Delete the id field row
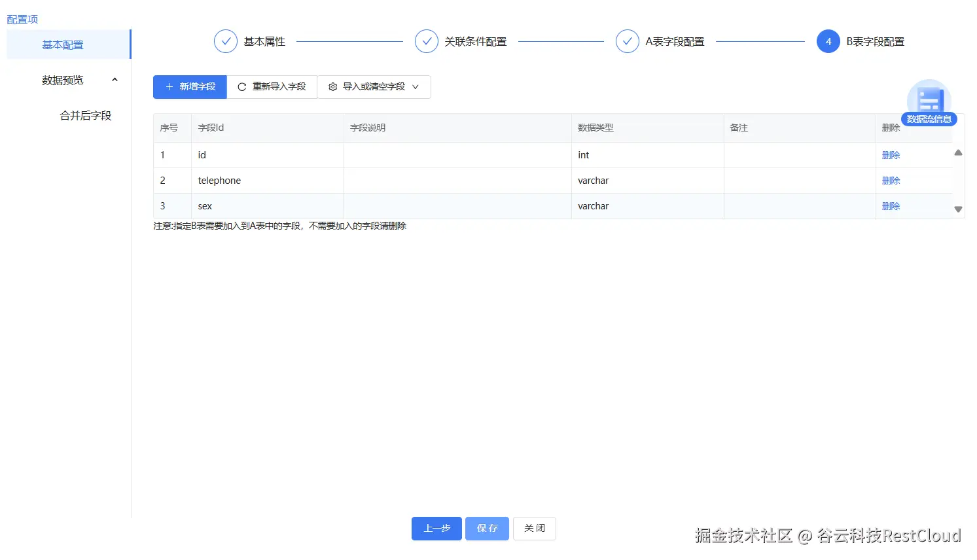 coord(891,155)
